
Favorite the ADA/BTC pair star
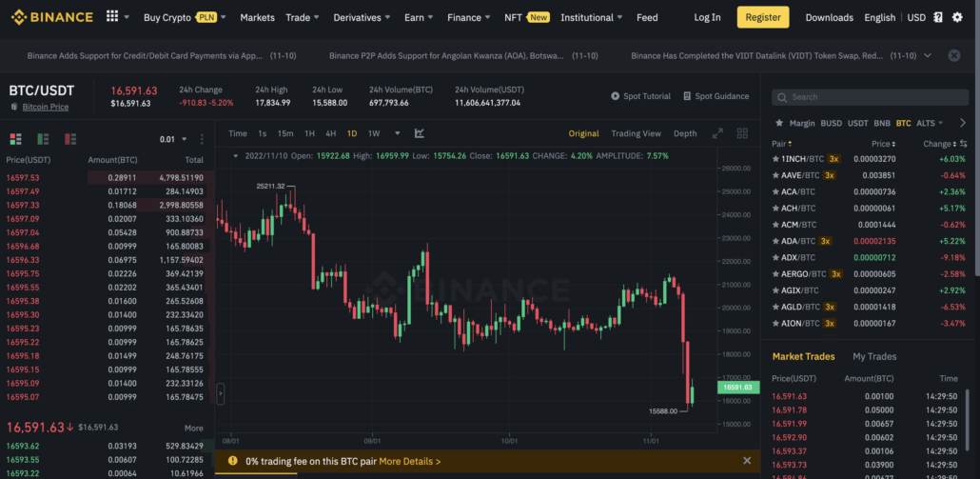tap(775, 241)
